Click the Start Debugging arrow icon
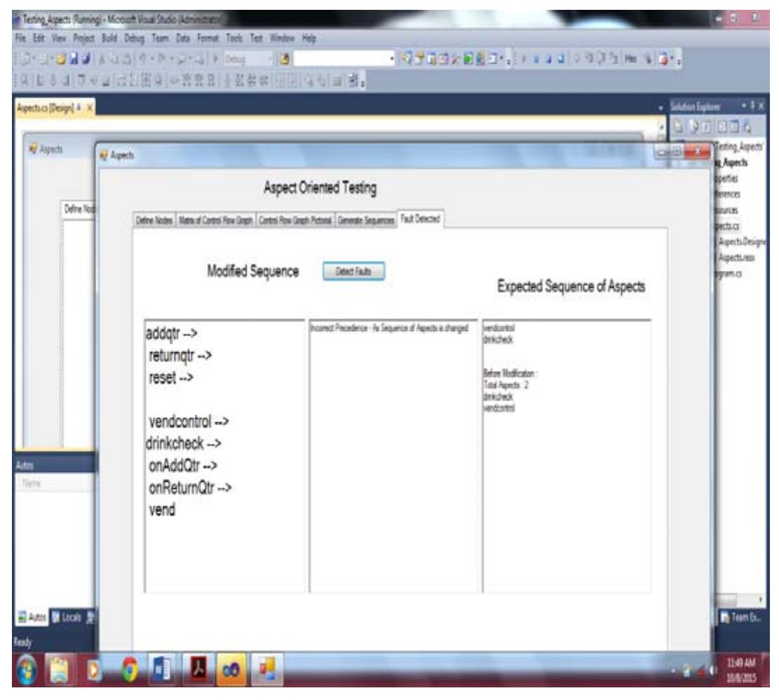 click(216, 59)
